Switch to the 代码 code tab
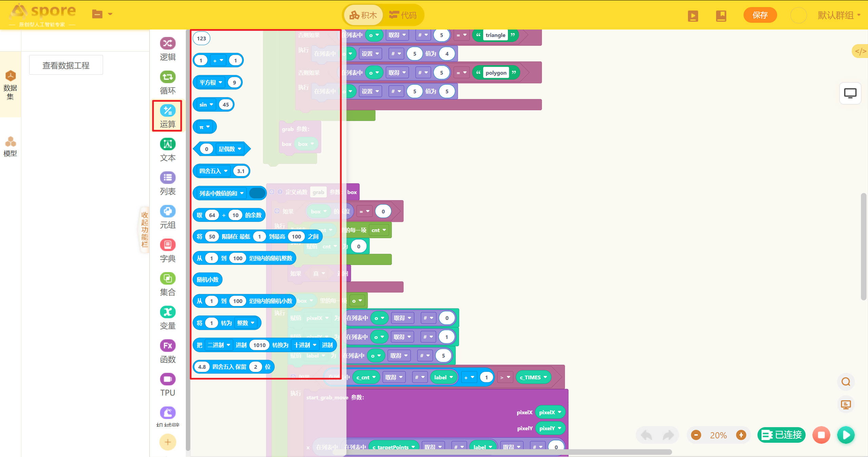Image resolution: width=868 pixels, height=457 pixels. (403, 15)
